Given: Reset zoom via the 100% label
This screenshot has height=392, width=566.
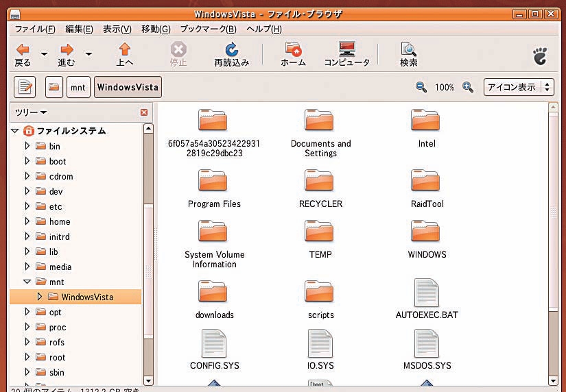Looking at the screenshot, I should (445, 87).
